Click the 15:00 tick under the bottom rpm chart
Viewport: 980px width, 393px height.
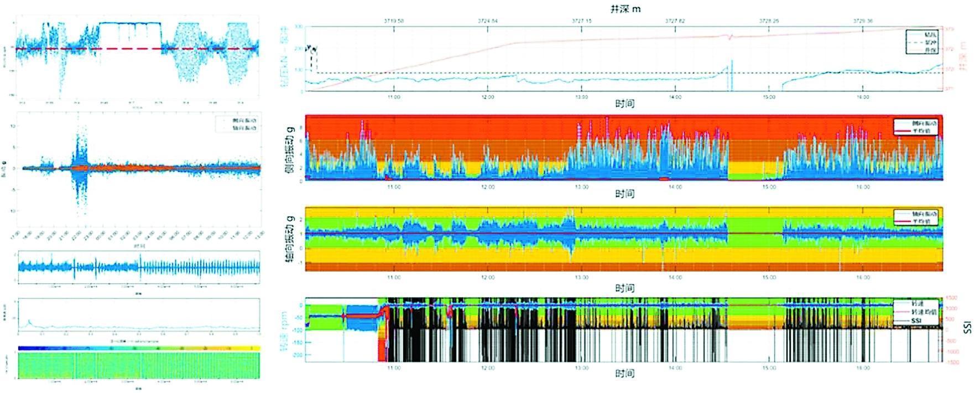[769, 368]
